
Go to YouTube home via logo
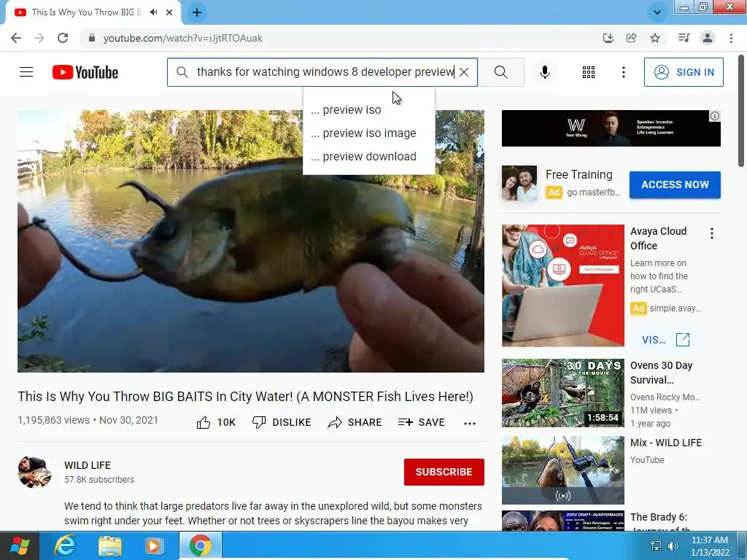(85, 72)
